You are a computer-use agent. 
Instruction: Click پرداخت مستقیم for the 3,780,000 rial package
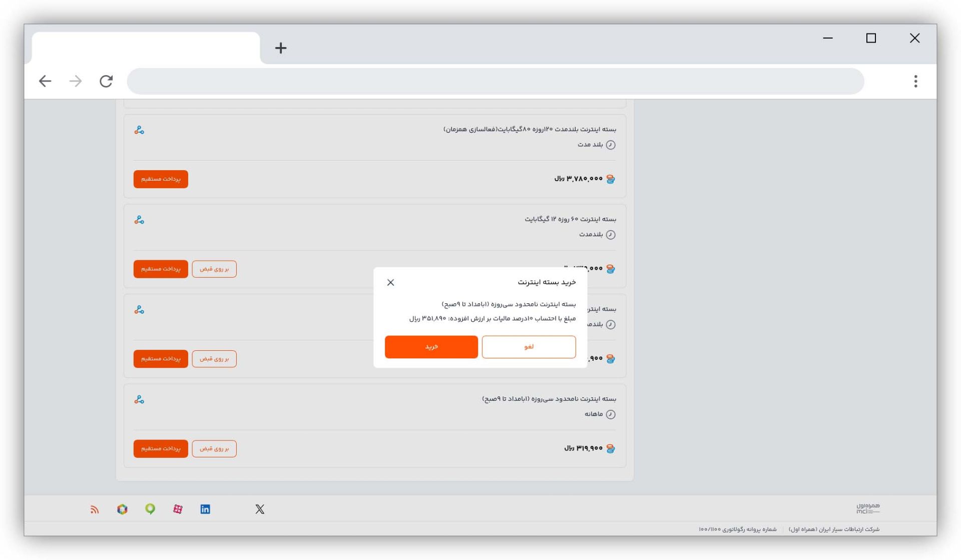click(161, 179)
